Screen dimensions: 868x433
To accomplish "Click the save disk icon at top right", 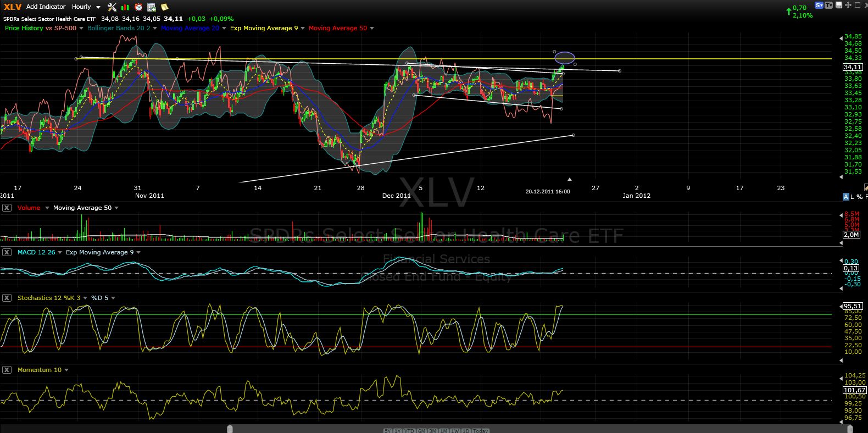I will click(838, 5).
